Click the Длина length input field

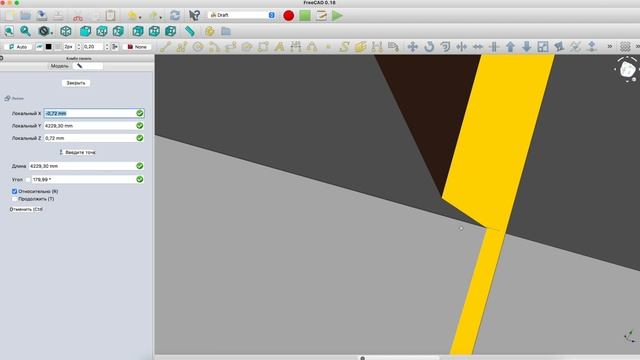click(x=87, y=166)
